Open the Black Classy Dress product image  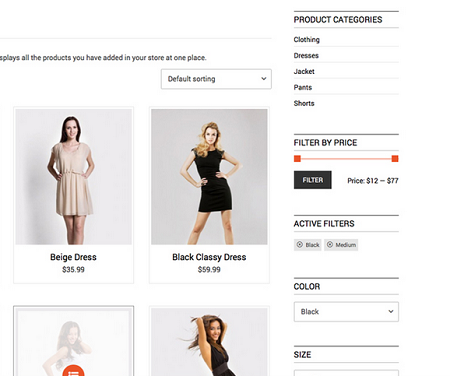pyautogui.click(x=209, y=177)
